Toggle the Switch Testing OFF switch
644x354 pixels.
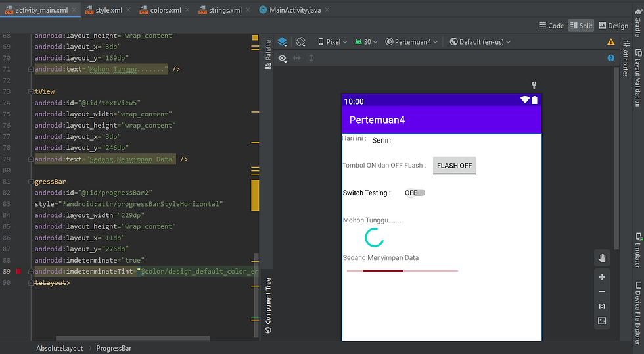[x=415, y=193]
